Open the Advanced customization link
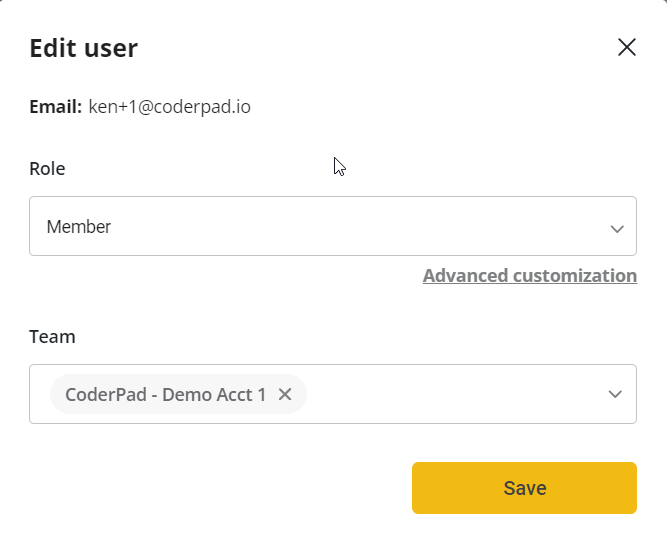Viewport: 667px width, 537px height. click(x=529, y=276)
